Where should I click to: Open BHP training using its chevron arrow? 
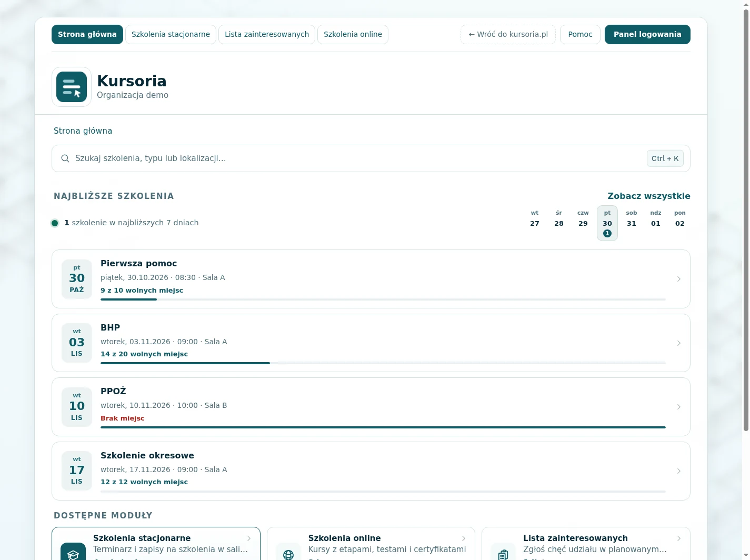pos(679,343)
